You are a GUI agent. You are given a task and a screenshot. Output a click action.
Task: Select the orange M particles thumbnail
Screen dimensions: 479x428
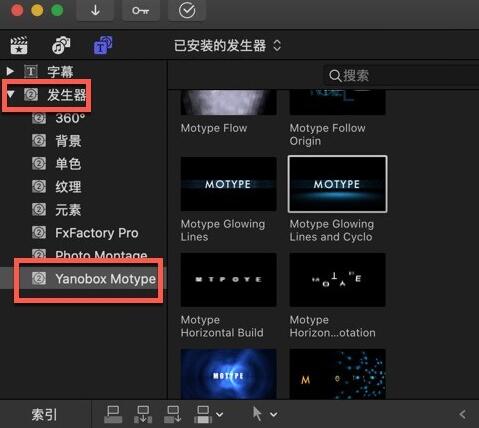(337, 374)
